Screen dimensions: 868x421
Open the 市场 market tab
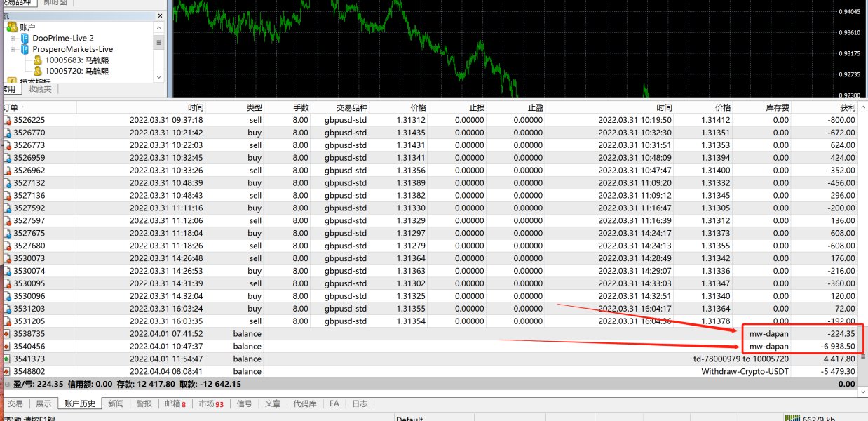click(x=210, y=403)
